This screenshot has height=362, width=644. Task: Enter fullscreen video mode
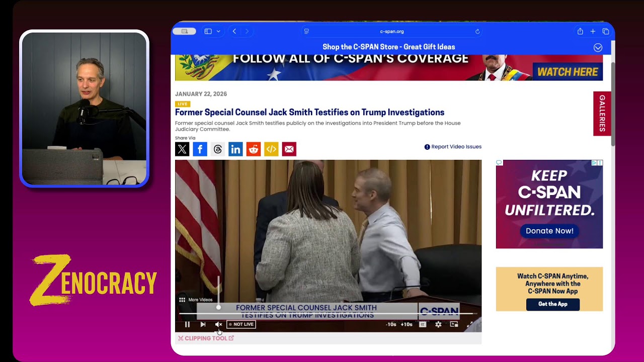pos(470,324)
